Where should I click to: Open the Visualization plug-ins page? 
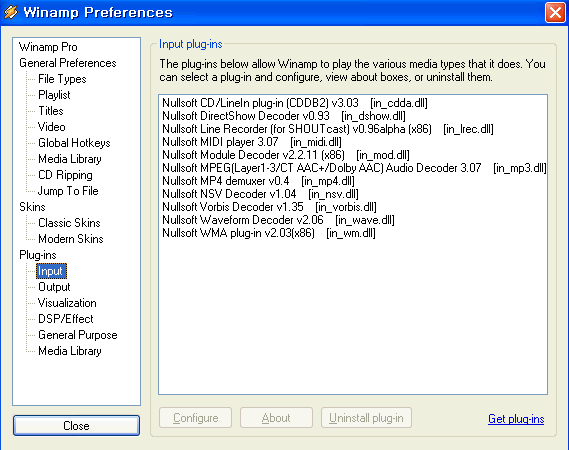tap(67, 303)
